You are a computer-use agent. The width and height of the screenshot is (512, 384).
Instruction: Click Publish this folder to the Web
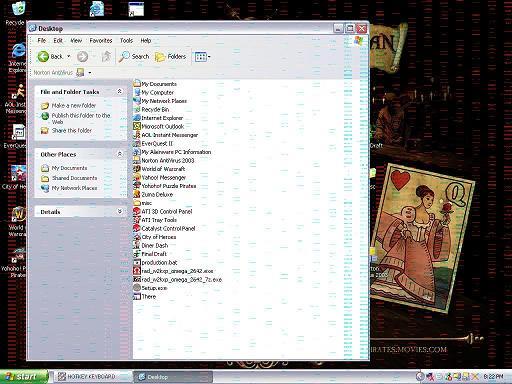pos(81,118)
